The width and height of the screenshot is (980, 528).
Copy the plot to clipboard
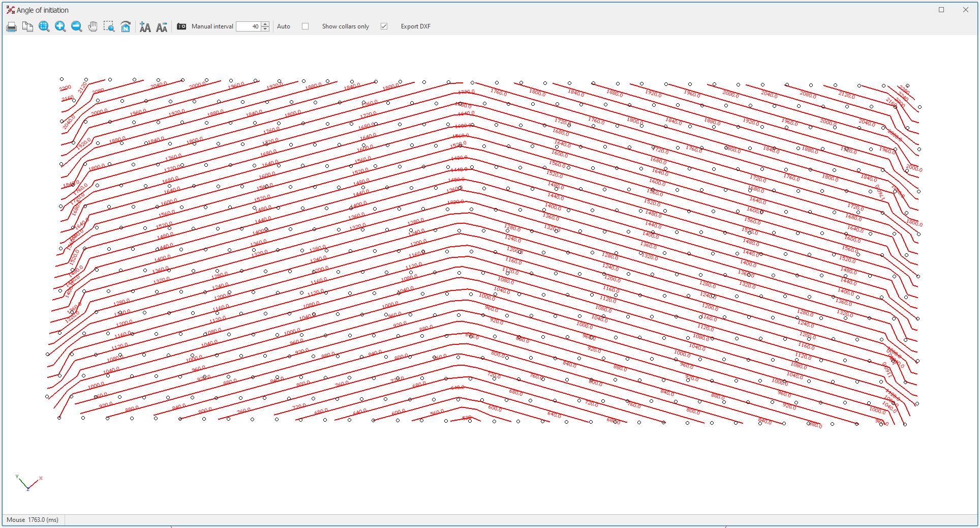pyautogui.click(x=27, y=26)
